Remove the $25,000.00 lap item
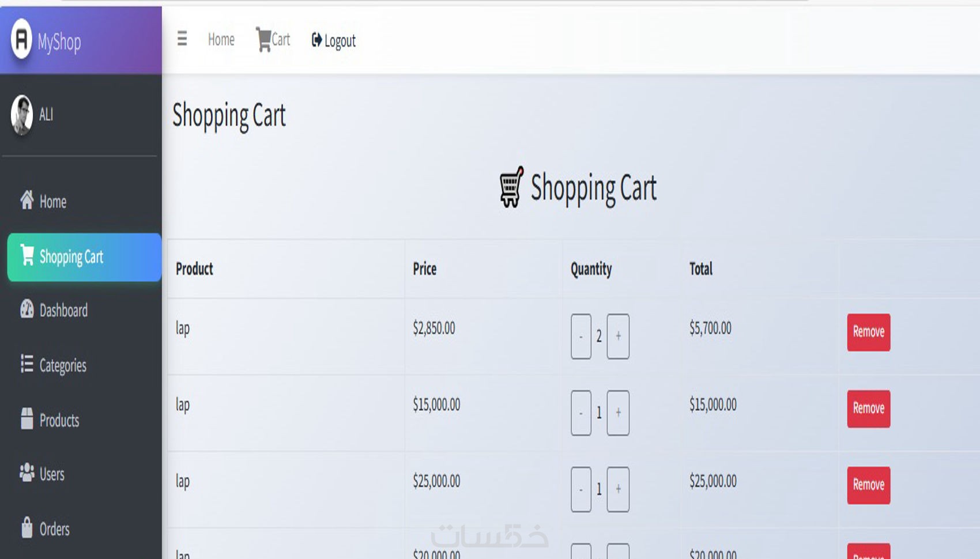This screenshot has width=980, height=559. 868,485
